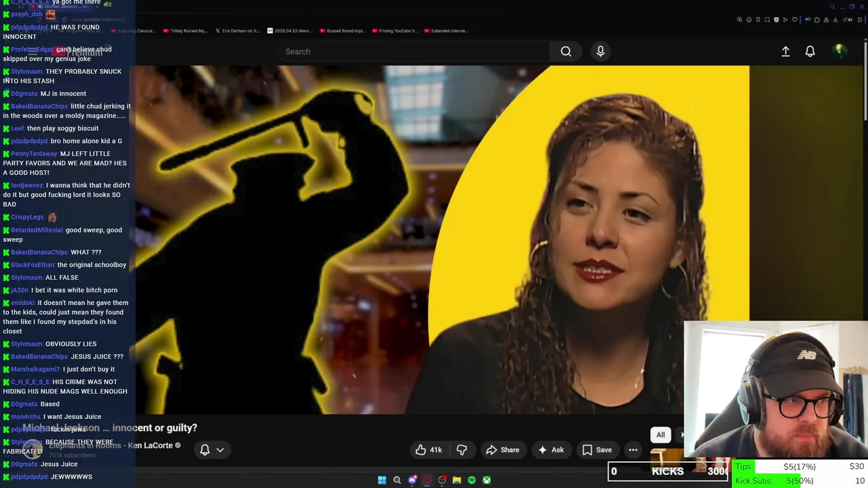Open File Explorer from the taskbar
This screenshot has height=488, width=868.
[x=456, y=480]
